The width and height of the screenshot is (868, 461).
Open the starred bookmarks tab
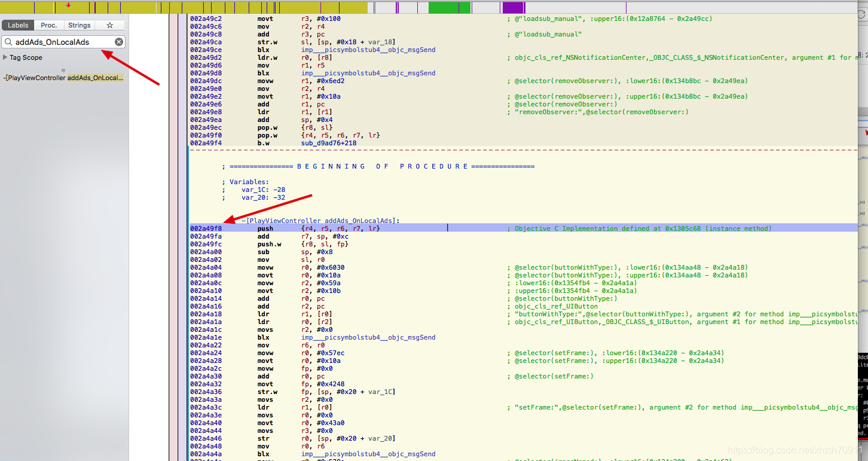click(109, 25)
